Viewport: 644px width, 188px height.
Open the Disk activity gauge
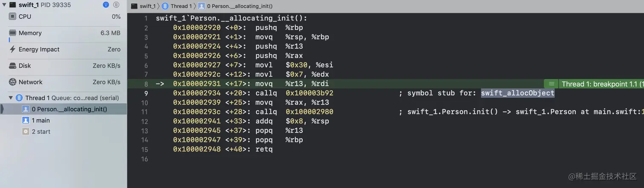pyautogui.click(x=64, y=66)
